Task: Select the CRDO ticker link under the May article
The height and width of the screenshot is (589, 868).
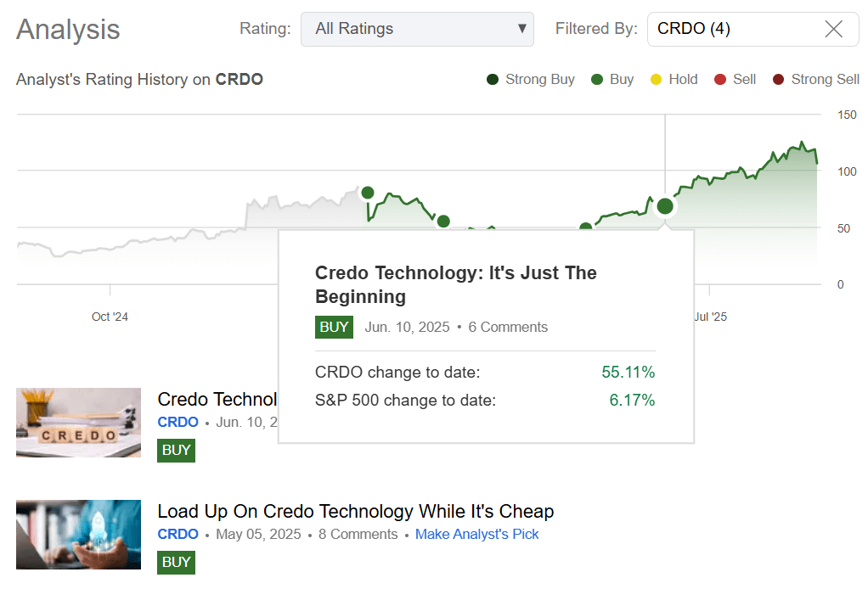Action: [178, 534]
